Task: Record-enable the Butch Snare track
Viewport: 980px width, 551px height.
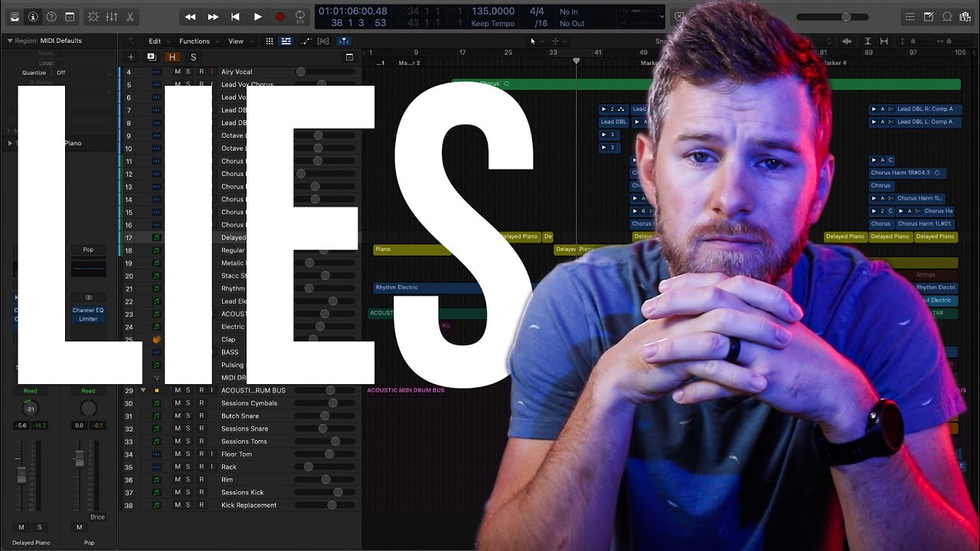Action: 201,416
